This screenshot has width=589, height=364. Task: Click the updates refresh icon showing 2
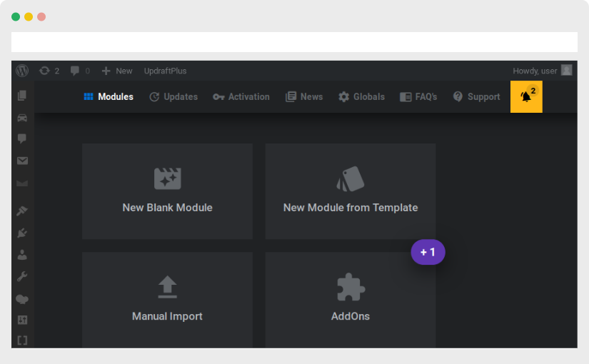click(x=49, y=71)
